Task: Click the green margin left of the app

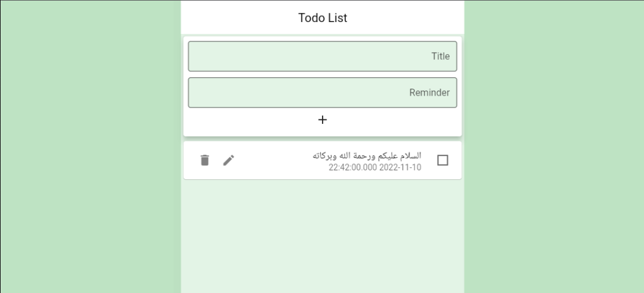Action: pos(91,146)
